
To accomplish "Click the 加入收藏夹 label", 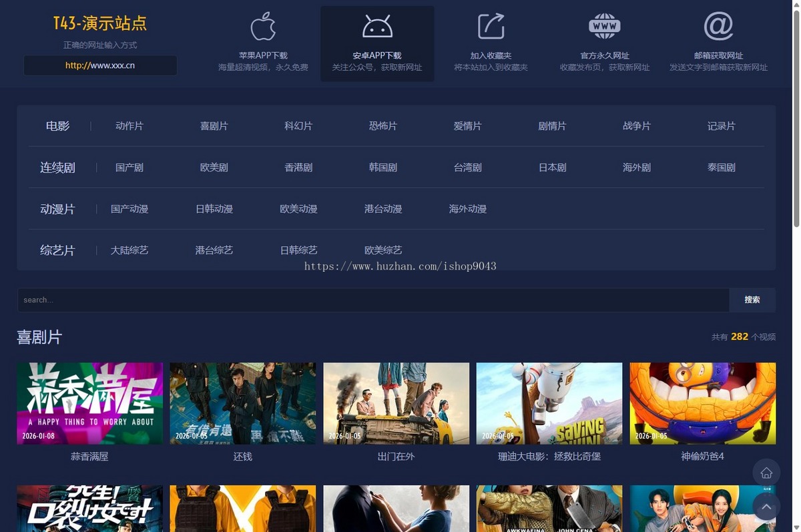I will (x=491, y=55).
